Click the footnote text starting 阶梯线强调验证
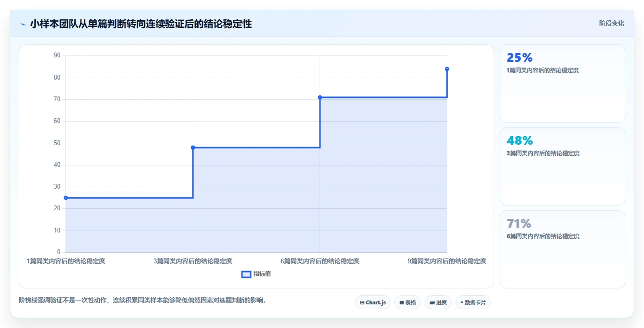The width and height of the screenshot is (644, 328). pyautogui.click(x=143, y=300)
